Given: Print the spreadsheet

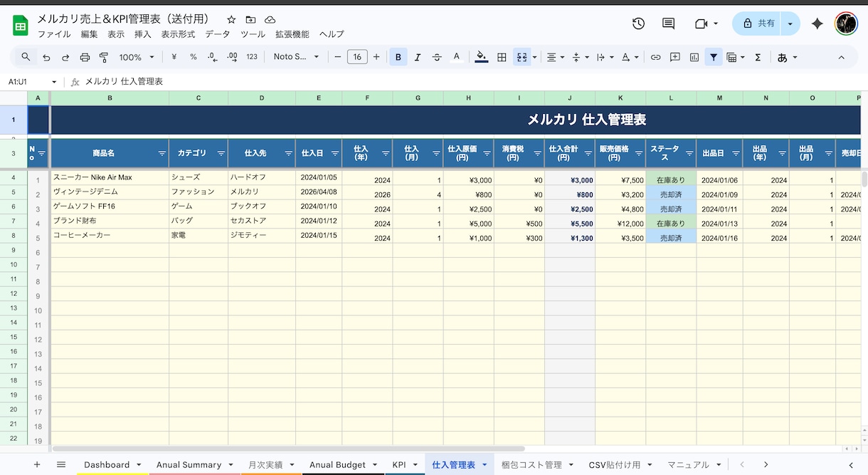Looking at the screenshot, I should point(85,57).
